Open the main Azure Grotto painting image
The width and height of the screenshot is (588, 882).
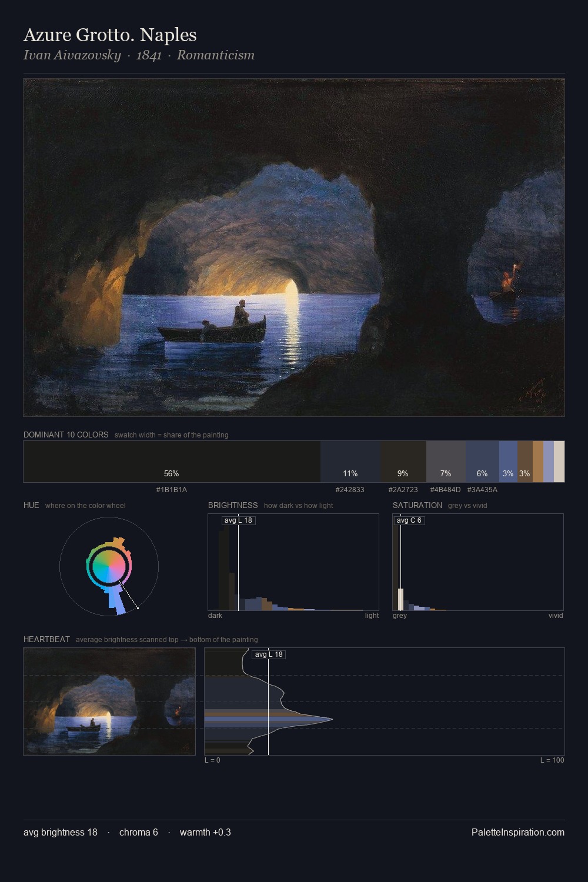pyautogui.click(x=294, y=248)
